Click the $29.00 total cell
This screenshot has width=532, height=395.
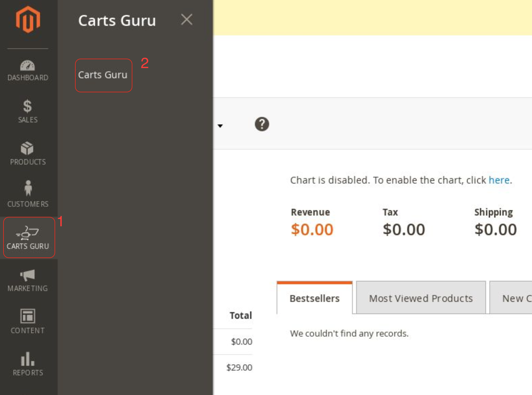coord(239,367)
